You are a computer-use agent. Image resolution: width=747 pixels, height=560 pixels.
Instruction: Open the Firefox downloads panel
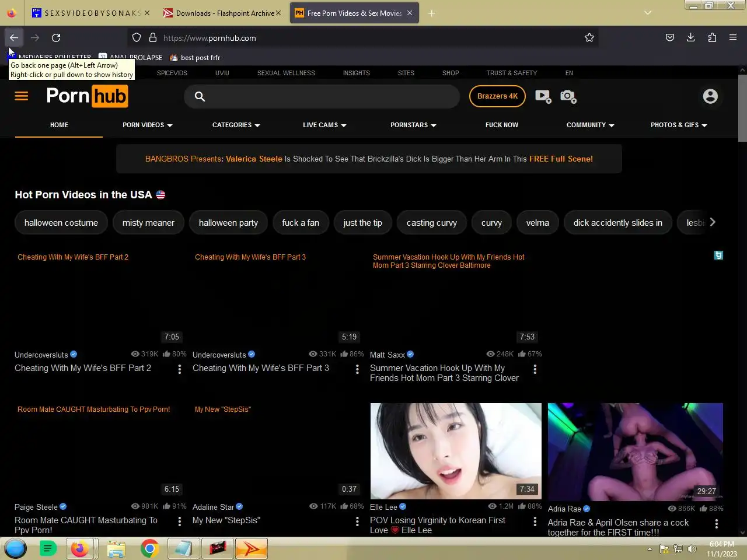pos(691,37)
